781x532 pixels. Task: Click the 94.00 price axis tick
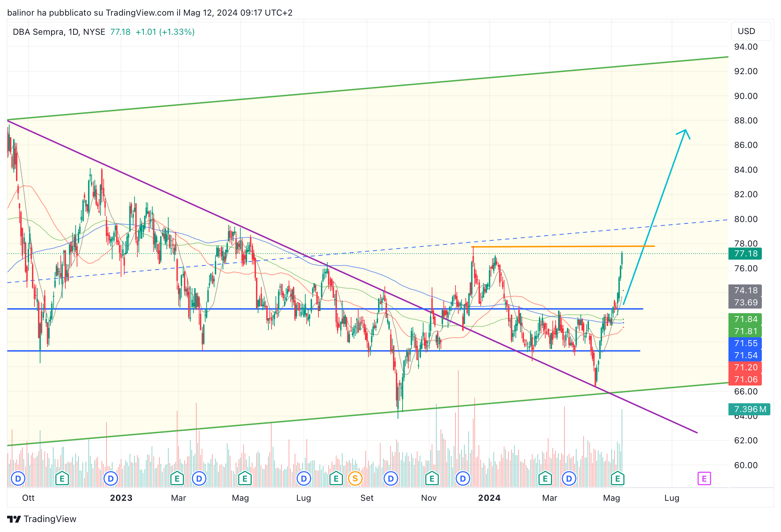746,47
